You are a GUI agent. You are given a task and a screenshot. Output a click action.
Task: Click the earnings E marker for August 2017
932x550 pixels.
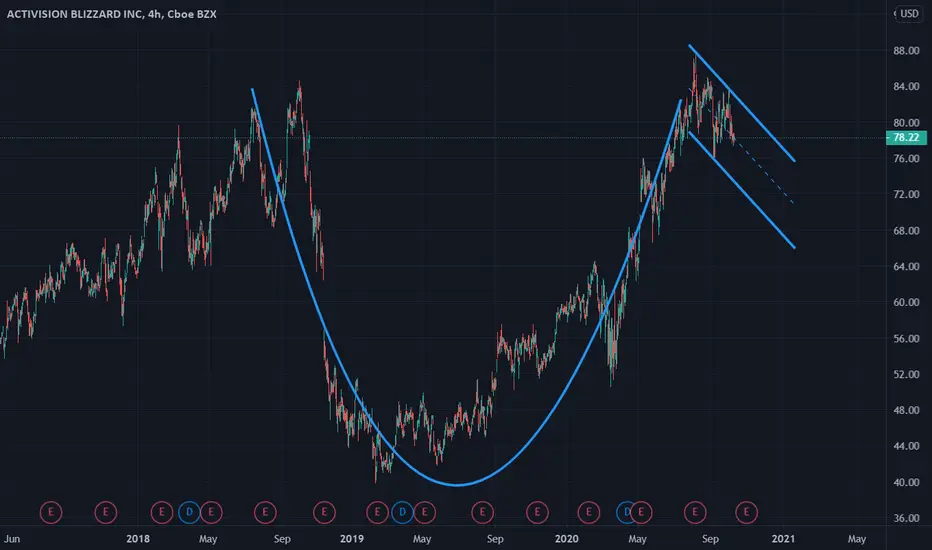pos(51,512)
